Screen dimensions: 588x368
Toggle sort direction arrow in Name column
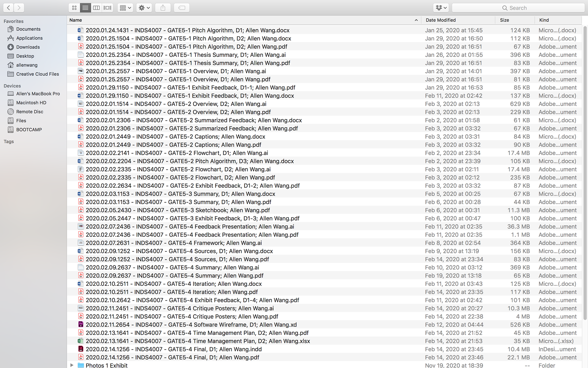tap(416, 20)
